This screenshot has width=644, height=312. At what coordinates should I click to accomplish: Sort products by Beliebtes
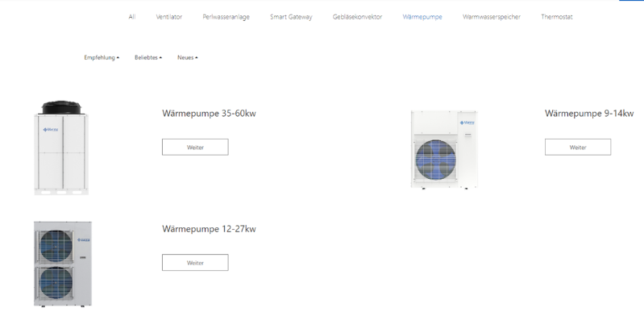147,57
